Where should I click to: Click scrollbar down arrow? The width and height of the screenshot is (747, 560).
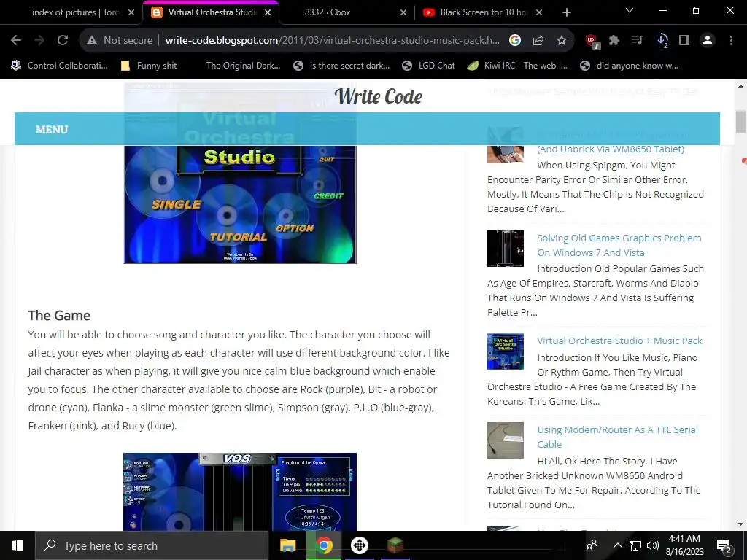(740, 524)
